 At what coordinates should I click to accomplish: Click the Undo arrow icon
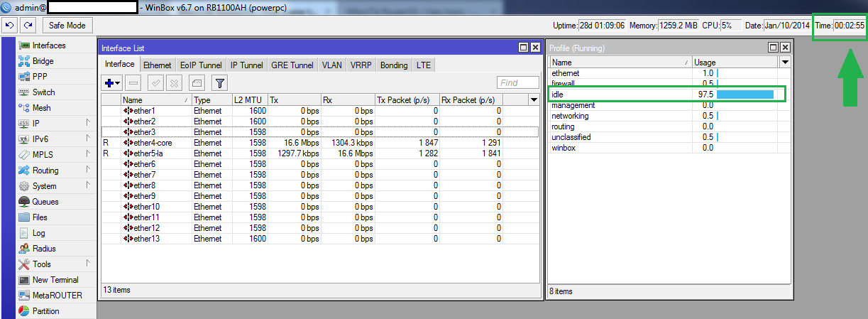10,26
